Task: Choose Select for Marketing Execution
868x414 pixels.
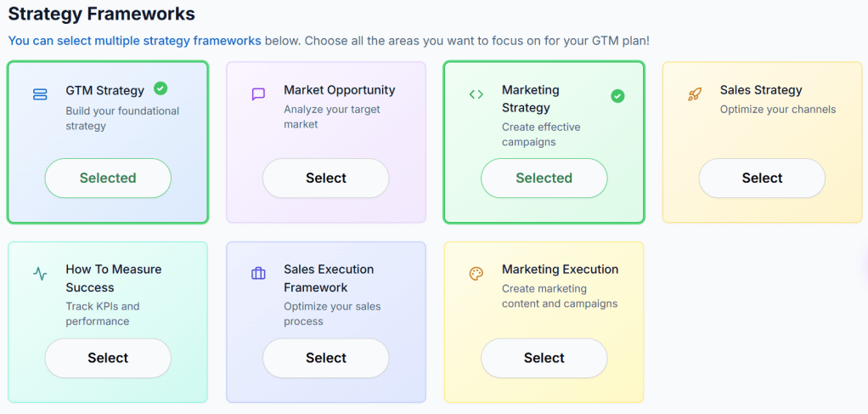Action: [x=544, y=358]
